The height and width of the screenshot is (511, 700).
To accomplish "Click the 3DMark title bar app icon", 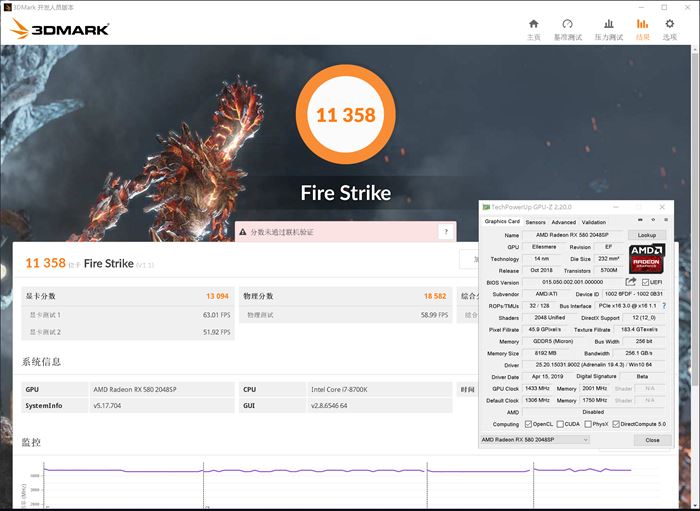I will coord(7,7).
